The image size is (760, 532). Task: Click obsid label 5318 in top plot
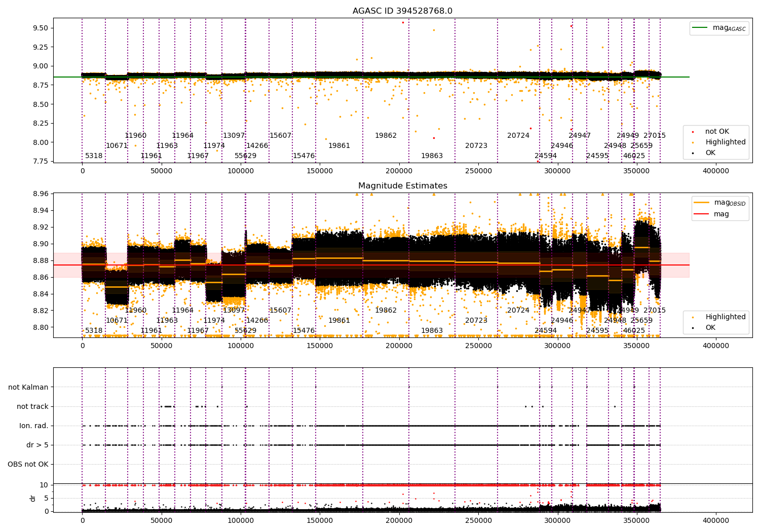(94, 156)
